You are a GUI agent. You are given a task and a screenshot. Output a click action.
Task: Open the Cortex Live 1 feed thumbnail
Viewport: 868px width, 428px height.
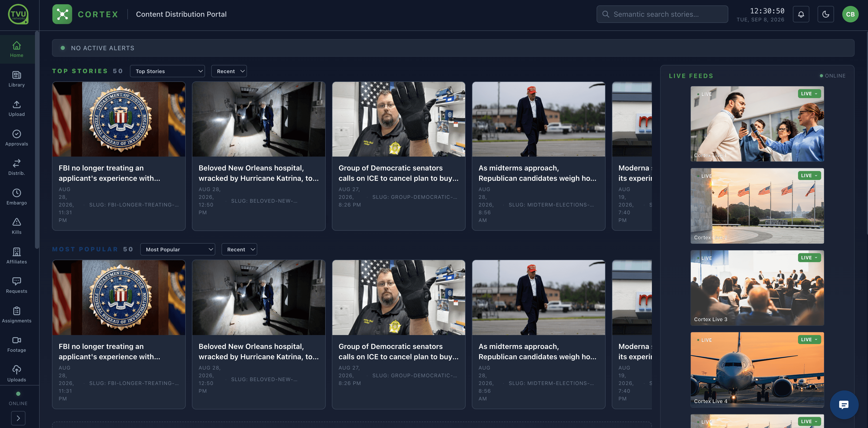(x=757, y=124)
